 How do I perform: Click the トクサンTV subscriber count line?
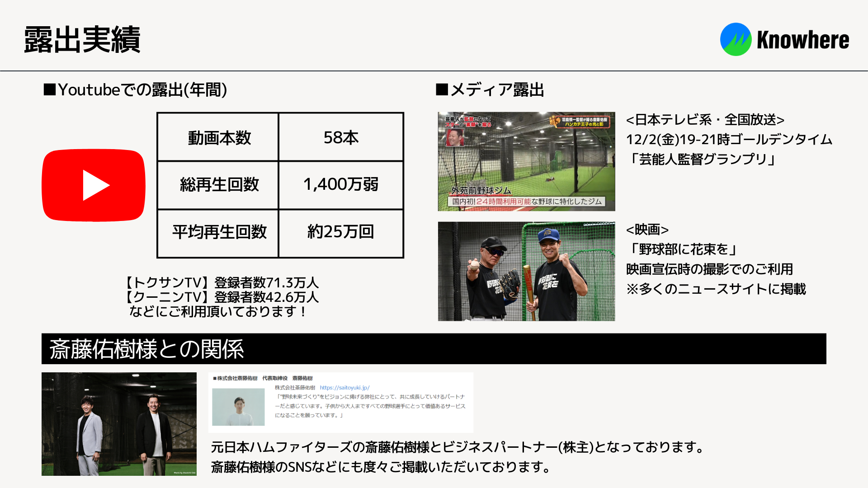[x=222, y=283]
